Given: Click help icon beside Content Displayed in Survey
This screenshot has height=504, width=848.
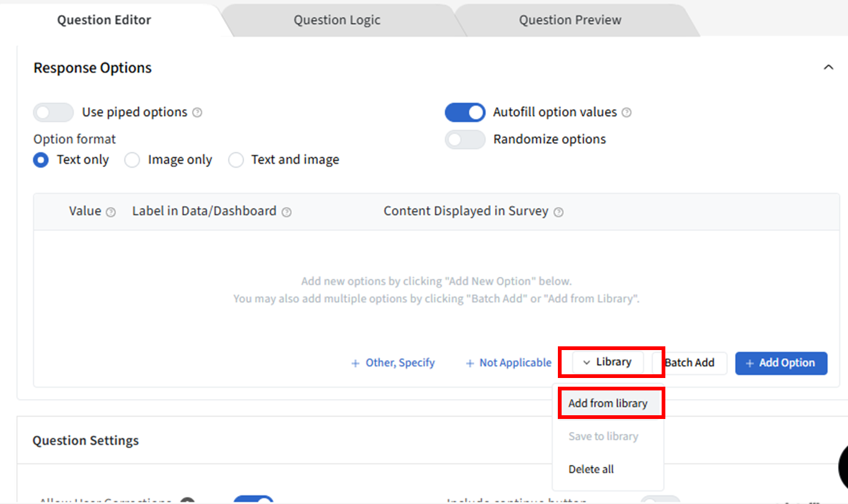Looking at the screenshot, I should click(x=558, y=212).
